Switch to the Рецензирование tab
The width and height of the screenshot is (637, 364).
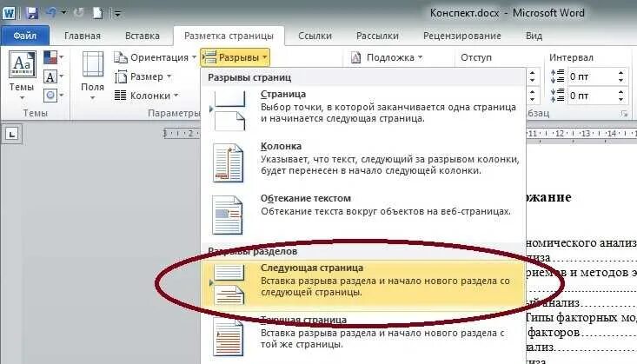(462, 36)
